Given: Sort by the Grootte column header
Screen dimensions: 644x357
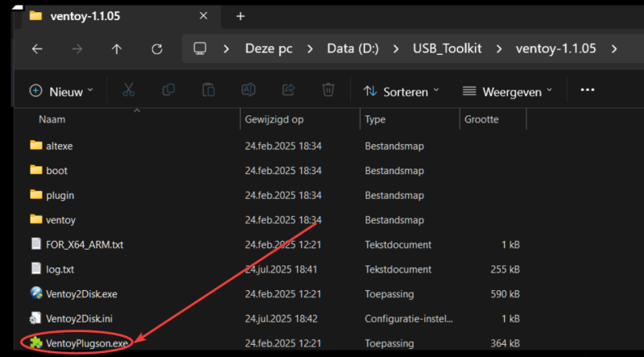Looking at the screenshot, I should (x=481, y=120).
